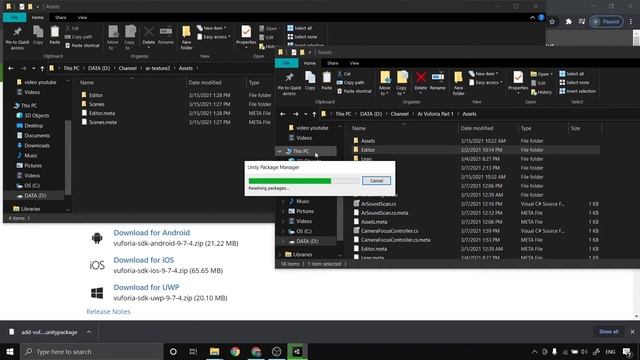Open recent locations dropdown in front Explorer
640x360 pixels.
[x=305, y=114]
